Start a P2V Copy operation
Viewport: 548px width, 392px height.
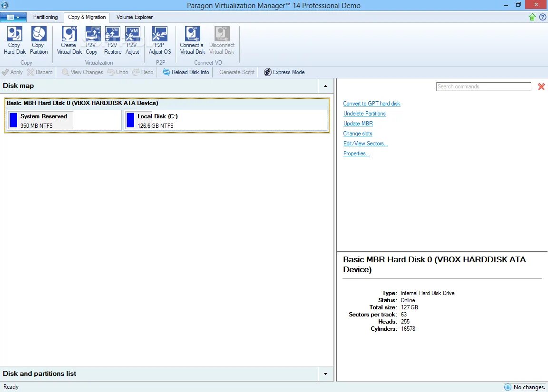click(91, 40)
